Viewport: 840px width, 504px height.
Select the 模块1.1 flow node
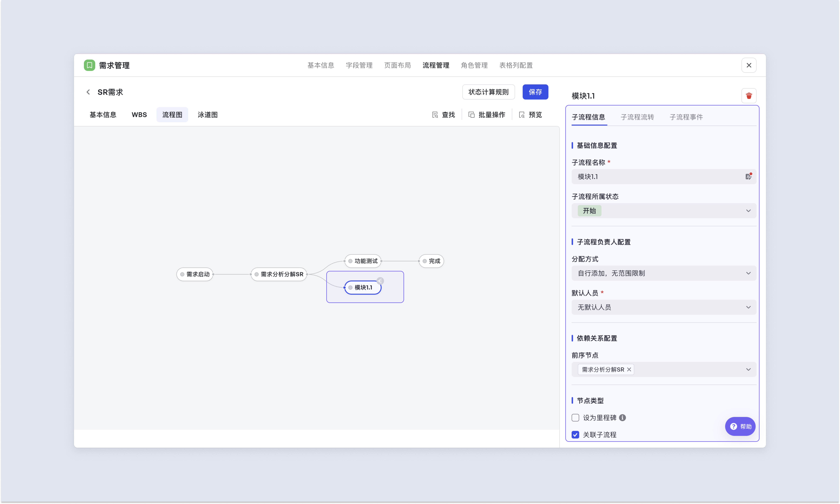[363, 288]
